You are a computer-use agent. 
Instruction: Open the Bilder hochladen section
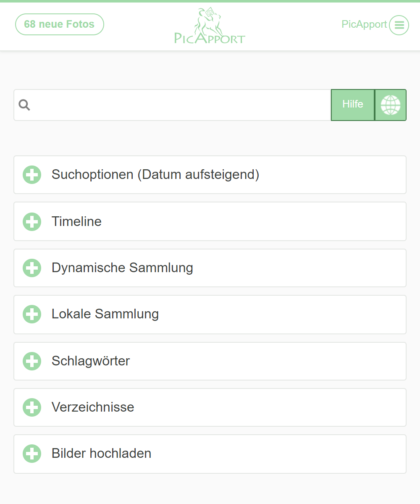pyautogui.click(x=101, y=454)
